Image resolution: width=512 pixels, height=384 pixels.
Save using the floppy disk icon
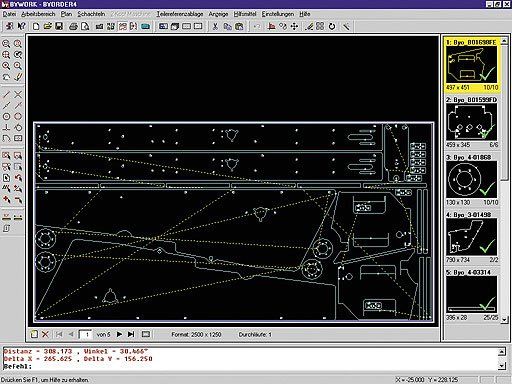[59, 26]
